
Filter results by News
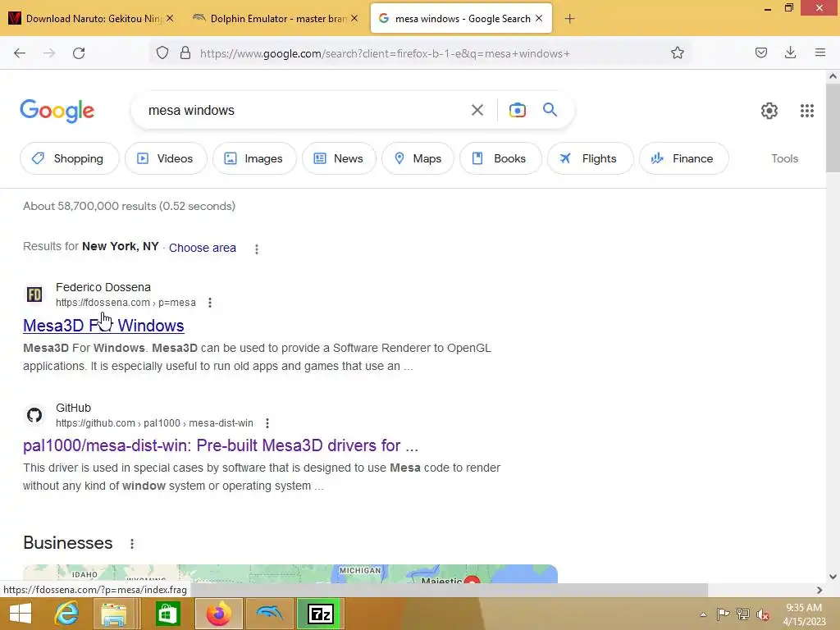pyautogui.click(x=339, y=158)
